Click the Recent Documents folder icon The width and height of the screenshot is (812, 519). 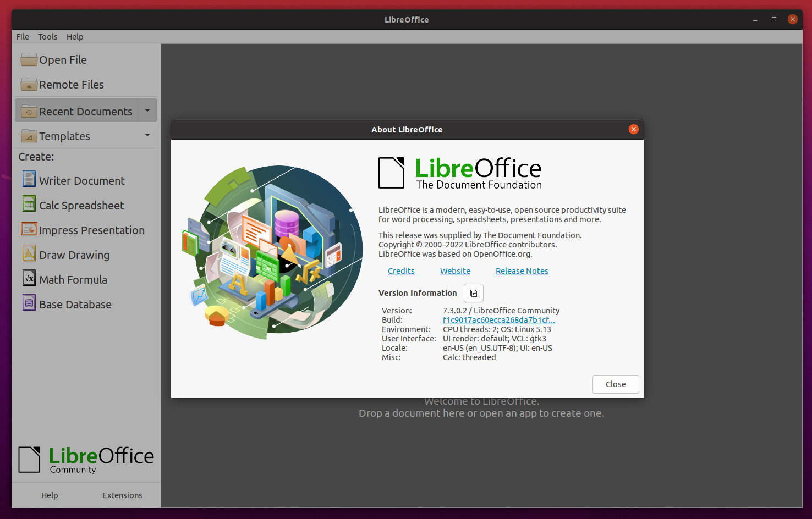click(29, 111)
